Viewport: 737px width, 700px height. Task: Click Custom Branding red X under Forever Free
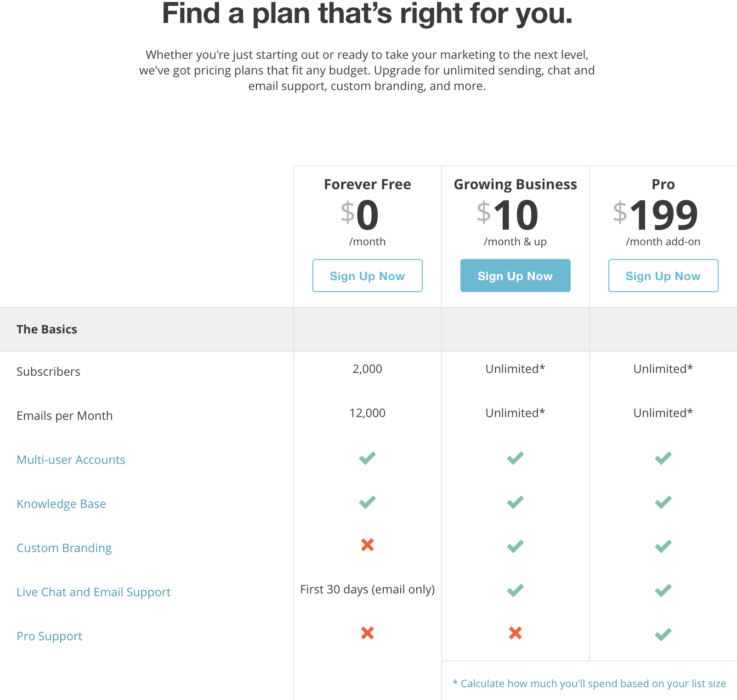367,545
